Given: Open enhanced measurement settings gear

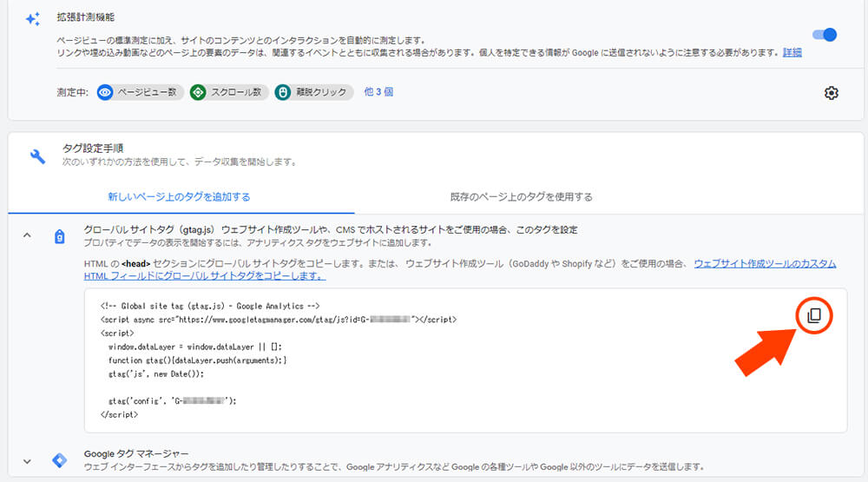Looking at the screenshot, I should (831, 93).
